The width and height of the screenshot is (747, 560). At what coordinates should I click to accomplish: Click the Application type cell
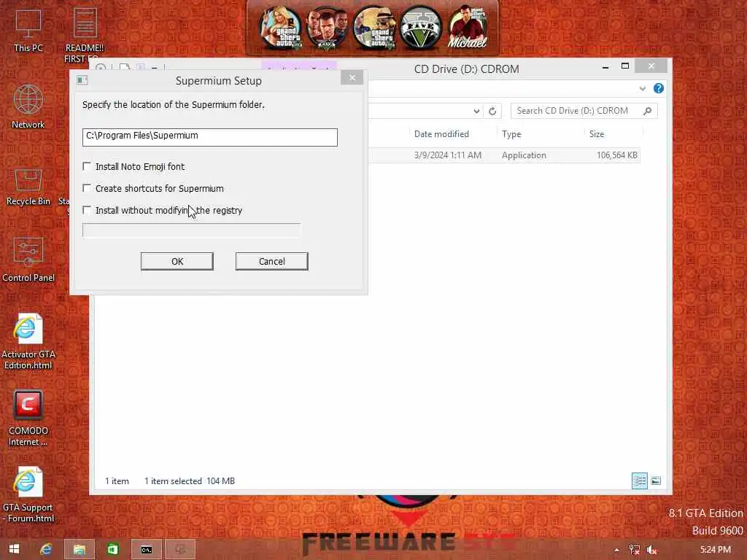pyautogui.click(x=524, y=155)
